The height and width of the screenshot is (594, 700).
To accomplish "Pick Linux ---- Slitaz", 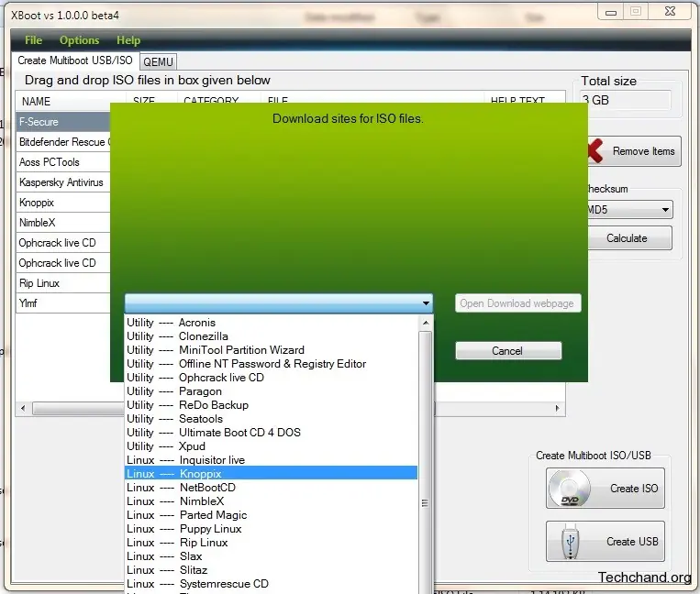I will [x=271, y=570].
